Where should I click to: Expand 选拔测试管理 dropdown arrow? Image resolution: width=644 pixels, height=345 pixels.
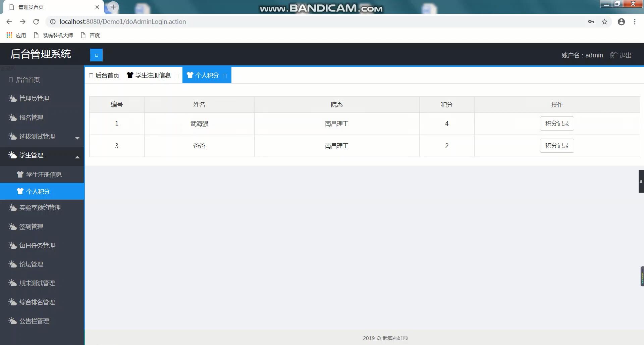[77, 138]
